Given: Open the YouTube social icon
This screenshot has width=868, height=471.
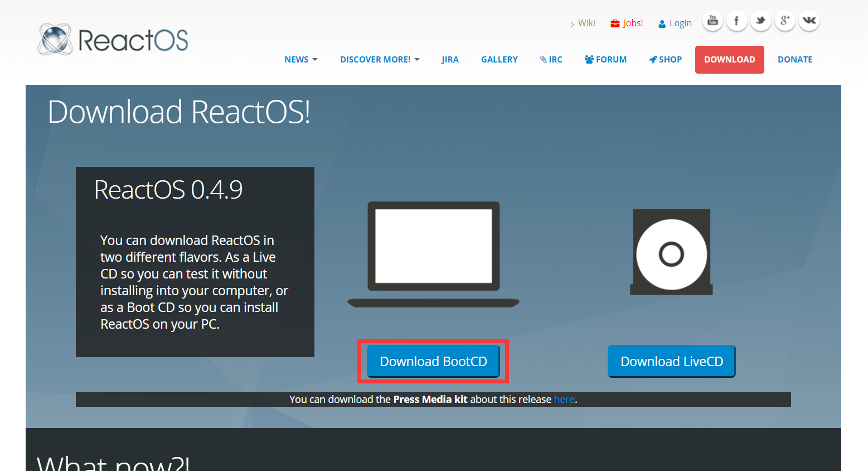Looking at the screenshot, I should (712, 21).
